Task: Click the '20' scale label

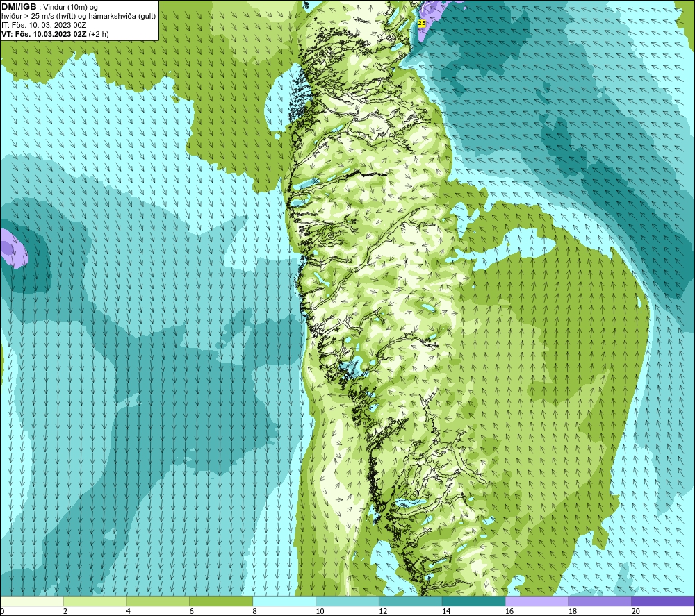Action: click(x=636, y=612)
